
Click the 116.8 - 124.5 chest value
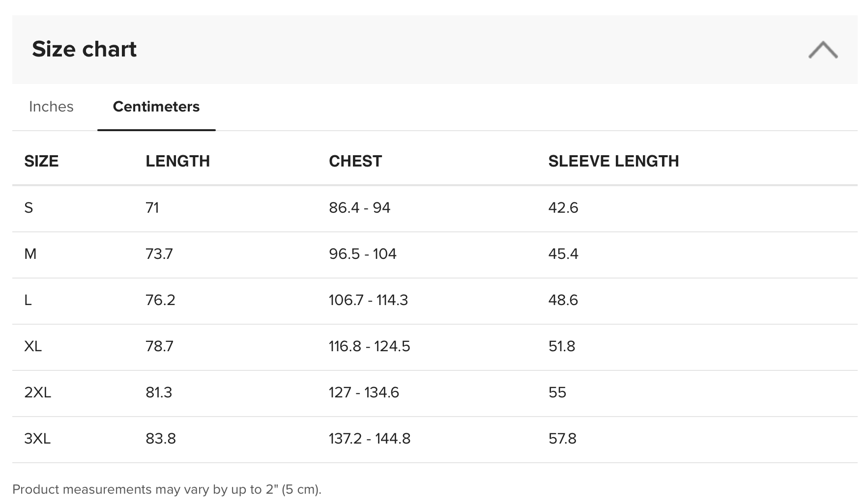coord(369,346)
